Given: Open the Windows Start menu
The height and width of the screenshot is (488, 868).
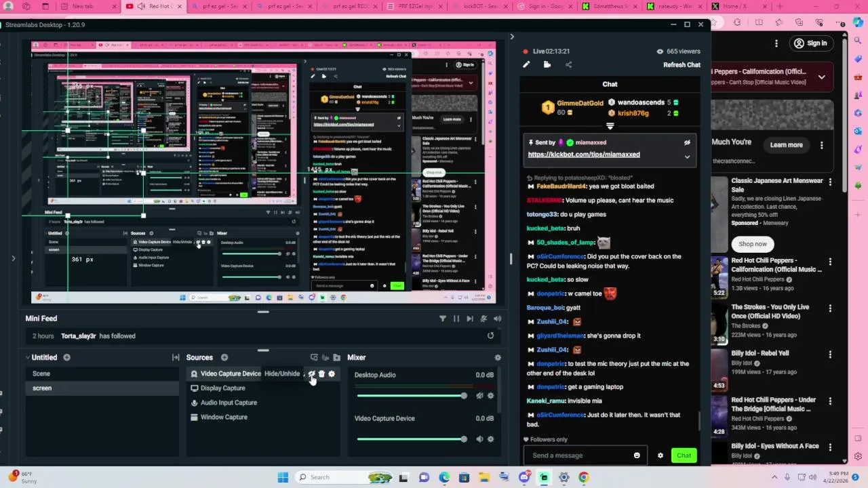Looking at the screenshot, I should point(283,477).
